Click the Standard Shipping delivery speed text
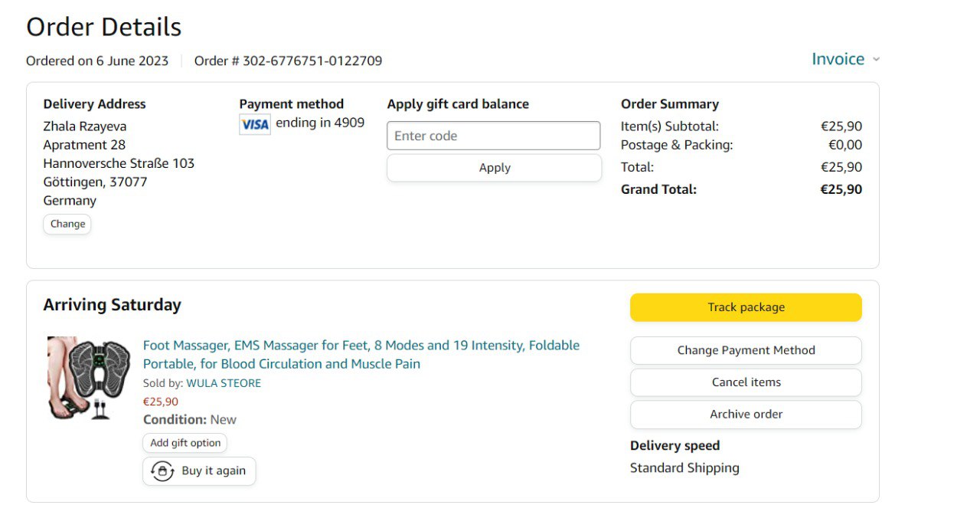This screenshot has width=980, height=528. pyautogui.click(x=684, y=468)
